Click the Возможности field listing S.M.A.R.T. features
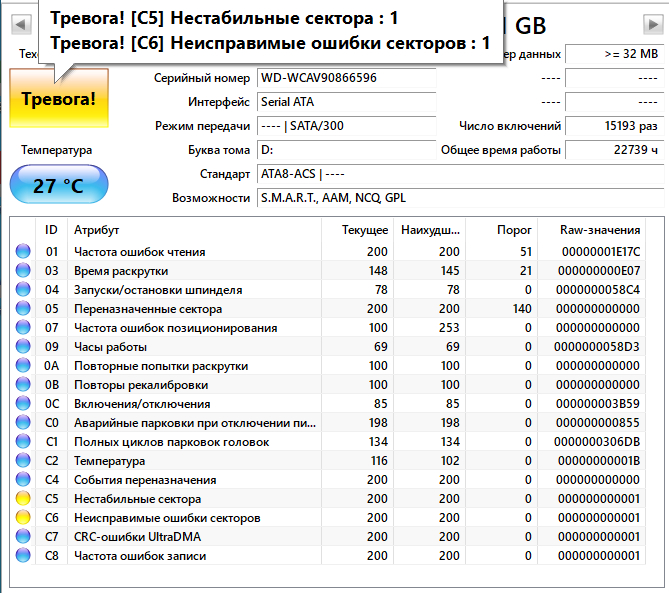This screenshot has width=669, height=593. [458, 198]
